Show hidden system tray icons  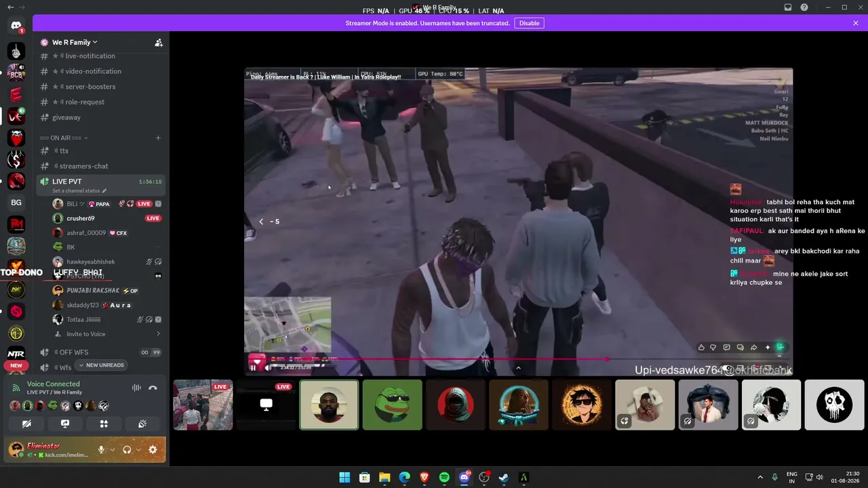pyautogui.click(x=759, y=477)
